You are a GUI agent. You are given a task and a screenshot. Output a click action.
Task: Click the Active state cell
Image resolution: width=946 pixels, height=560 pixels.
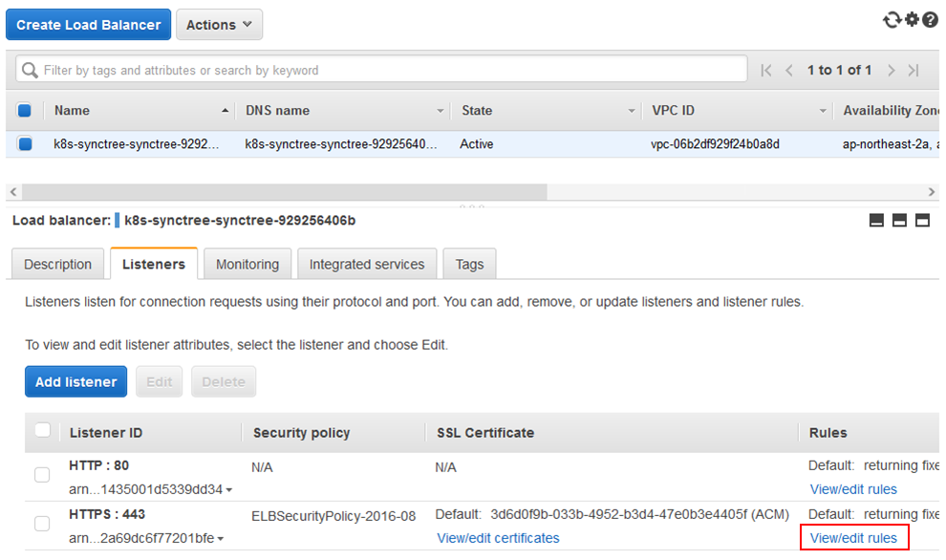477,144
